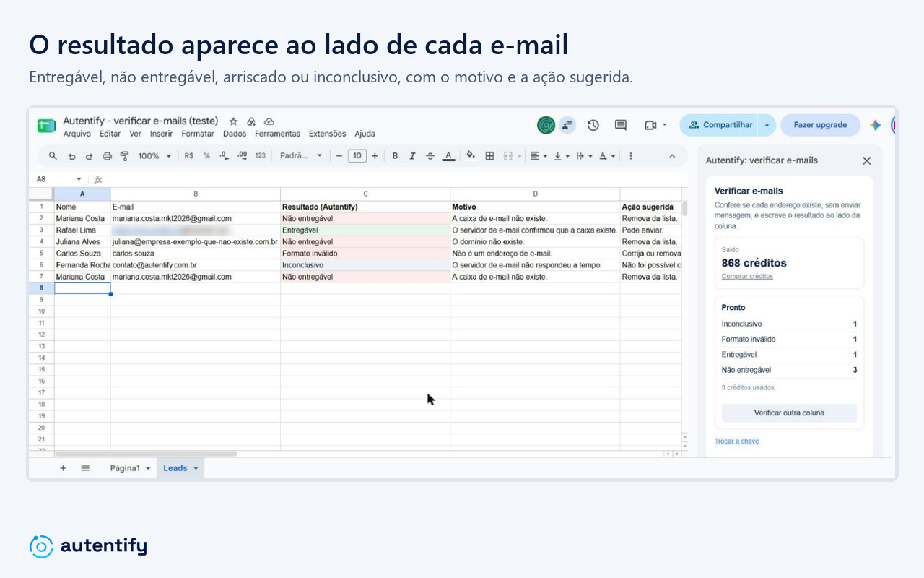Click the Fazer upgrade button

click(820, 125)
